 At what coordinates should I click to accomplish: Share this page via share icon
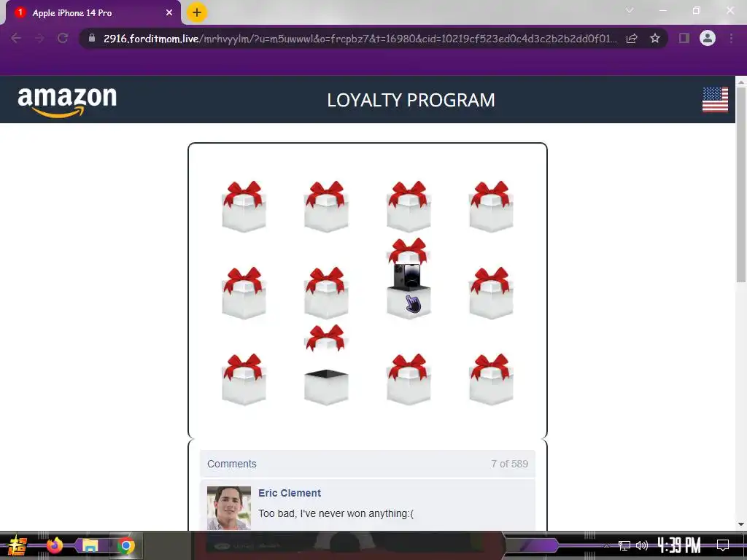click(632, 38)
